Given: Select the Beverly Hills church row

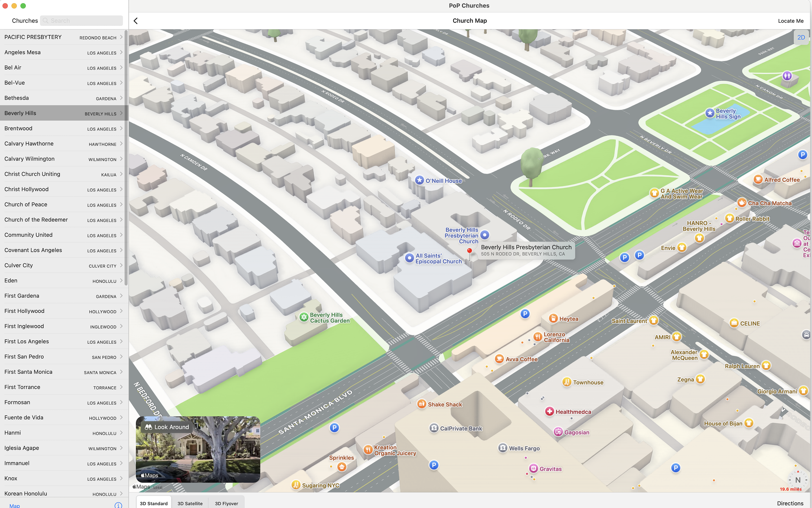Looking at the screenshot, I should 64,113.
